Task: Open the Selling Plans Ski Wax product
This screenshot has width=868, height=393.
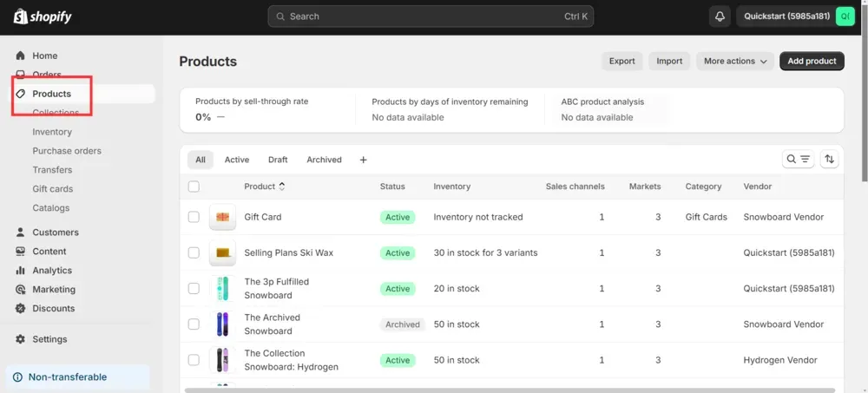Action: coord(289,253)
